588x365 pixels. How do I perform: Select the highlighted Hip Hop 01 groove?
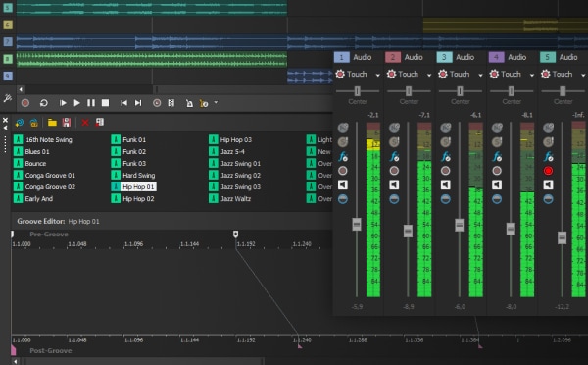click(x=138, y=187)
